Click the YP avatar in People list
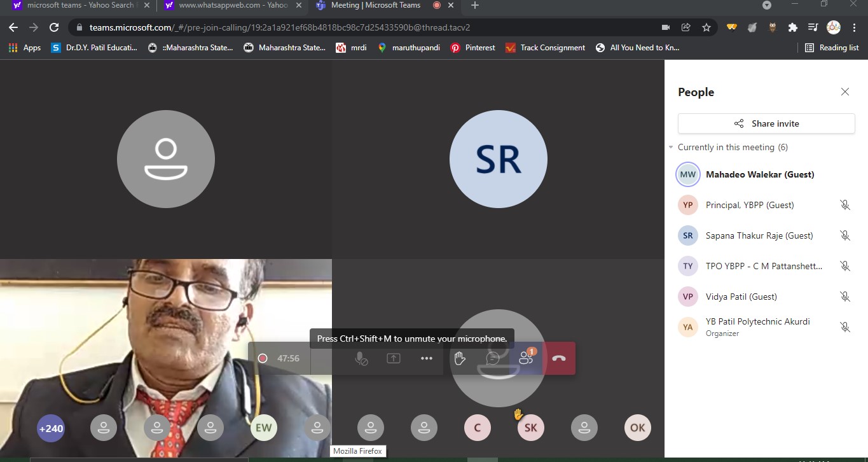 688,205
